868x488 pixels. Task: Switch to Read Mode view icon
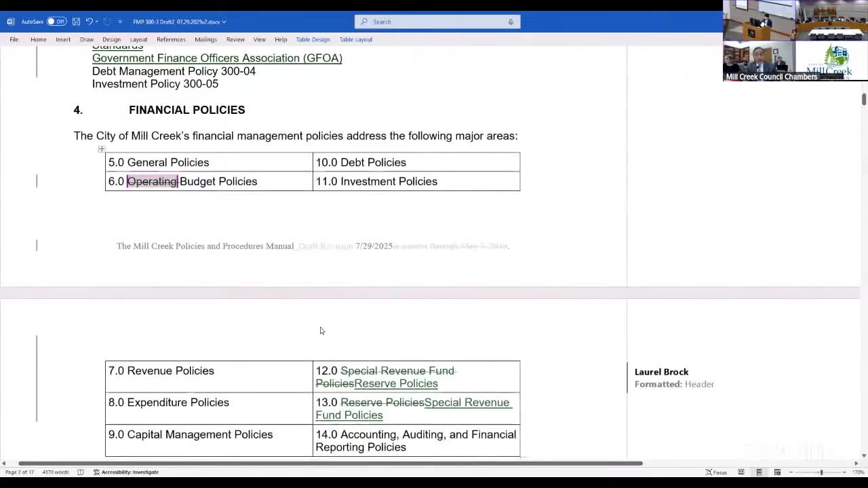point(741,472)
